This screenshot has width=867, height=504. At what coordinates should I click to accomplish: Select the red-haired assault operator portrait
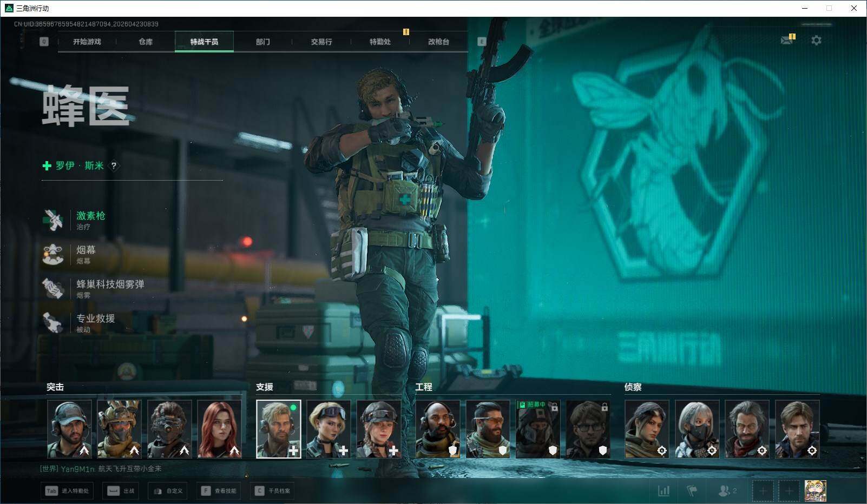(219, 429)
